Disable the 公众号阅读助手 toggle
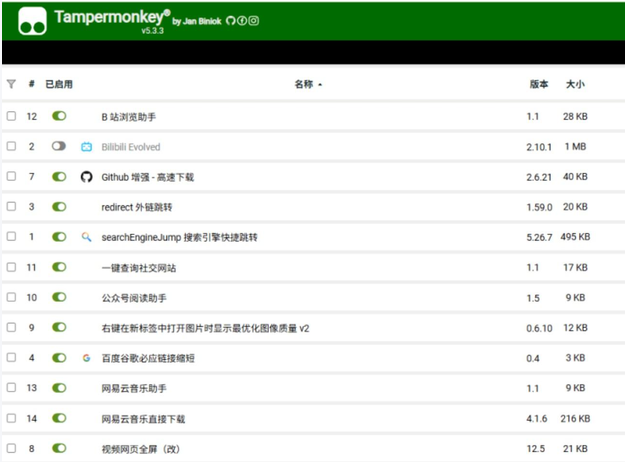The width and height of the screenshot is (625, 462). coord(59,297)
